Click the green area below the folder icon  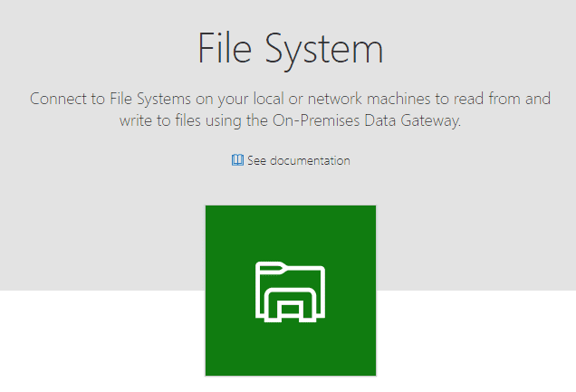click(x=290, y=349)
